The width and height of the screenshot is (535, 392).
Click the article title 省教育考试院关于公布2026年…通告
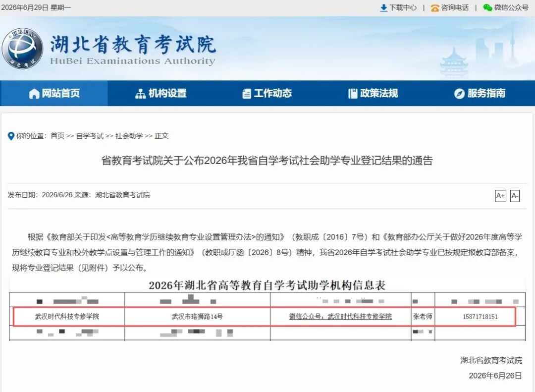[267, 161]
